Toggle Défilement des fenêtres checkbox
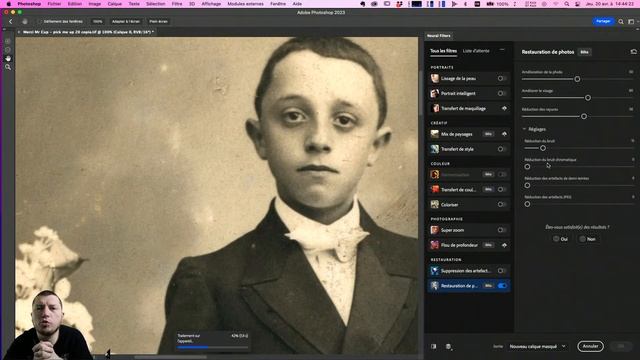The image size is (640, 360). tap(40, 21)
